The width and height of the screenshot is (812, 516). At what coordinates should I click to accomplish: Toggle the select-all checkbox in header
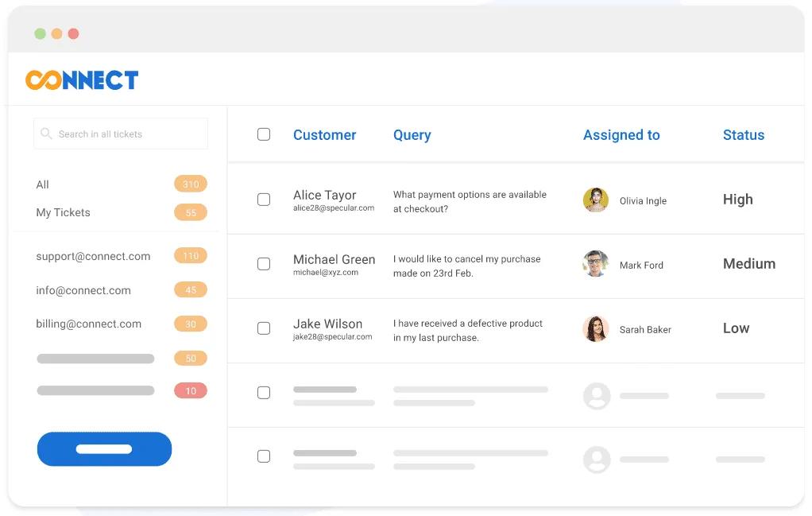[264, 134]
